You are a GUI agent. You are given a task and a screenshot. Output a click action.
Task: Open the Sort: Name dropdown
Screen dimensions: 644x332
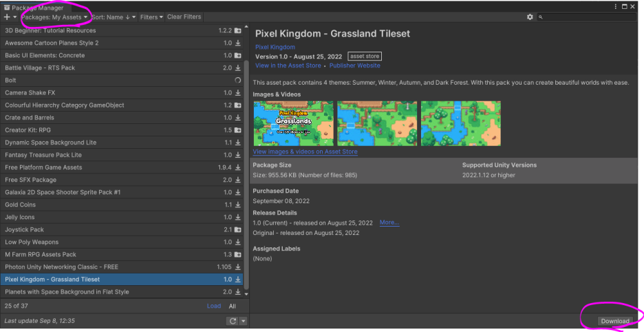coord(114,17)
